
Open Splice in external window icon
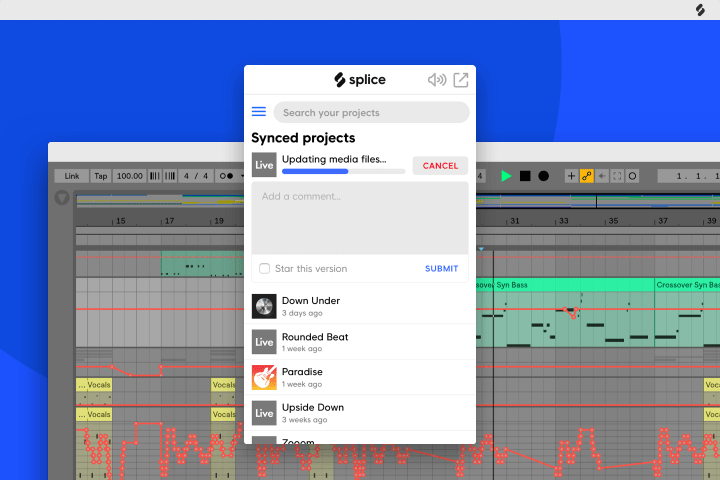coord(461,80)
